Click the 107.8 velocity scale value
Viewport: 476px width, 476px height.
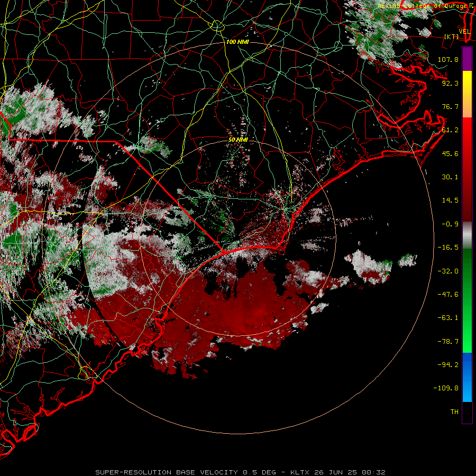[x=448, y=59]
